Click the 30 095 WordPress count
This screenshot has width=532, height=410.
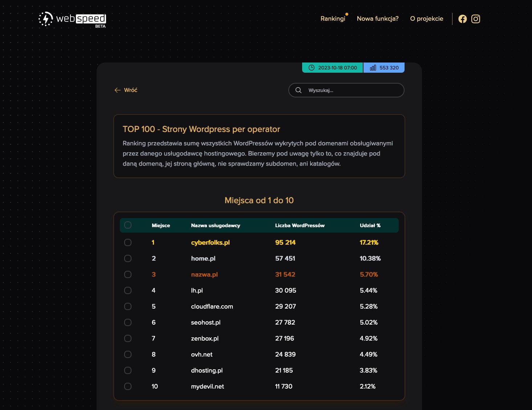point(286,290)
